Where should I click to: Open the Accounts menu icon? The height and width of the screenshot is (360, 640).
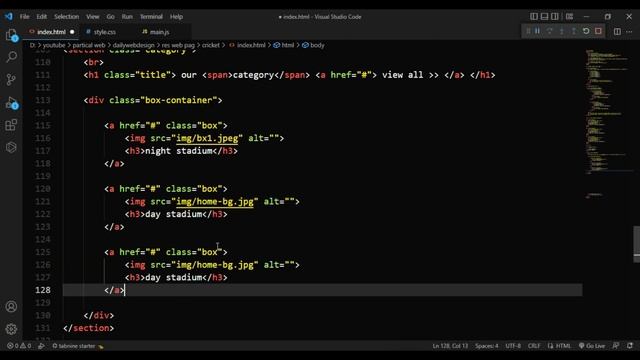(x=11, y=307)
